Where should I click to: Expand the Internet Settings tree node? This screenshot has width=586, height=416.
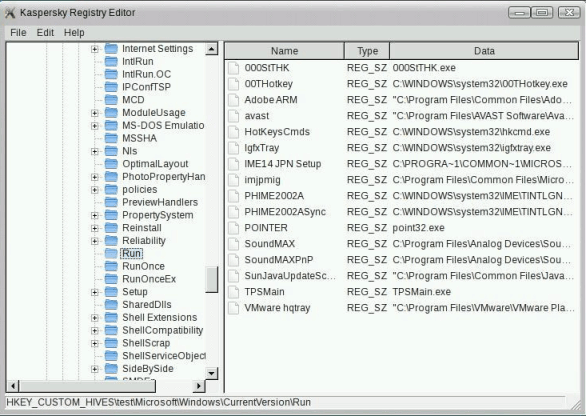tap(95, 49)
